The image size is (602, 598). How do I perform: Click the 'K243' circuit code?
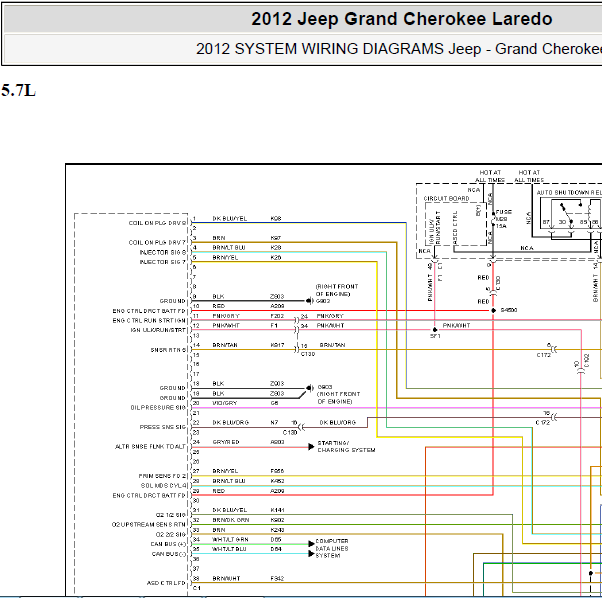(277, 530)
